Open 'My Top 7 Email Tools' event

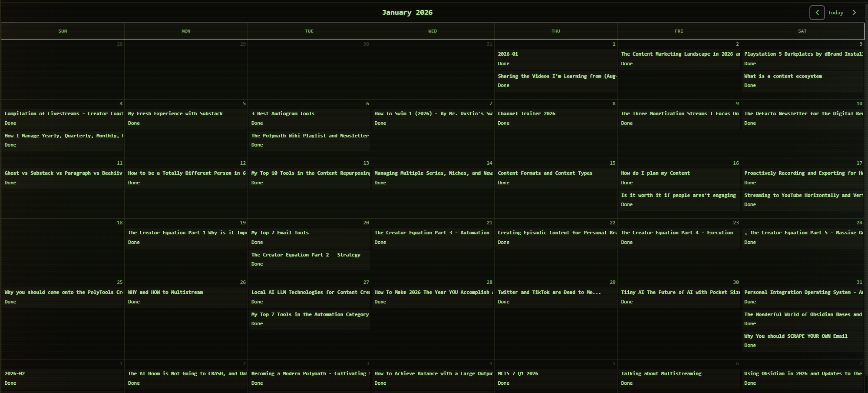click(280, 233)
